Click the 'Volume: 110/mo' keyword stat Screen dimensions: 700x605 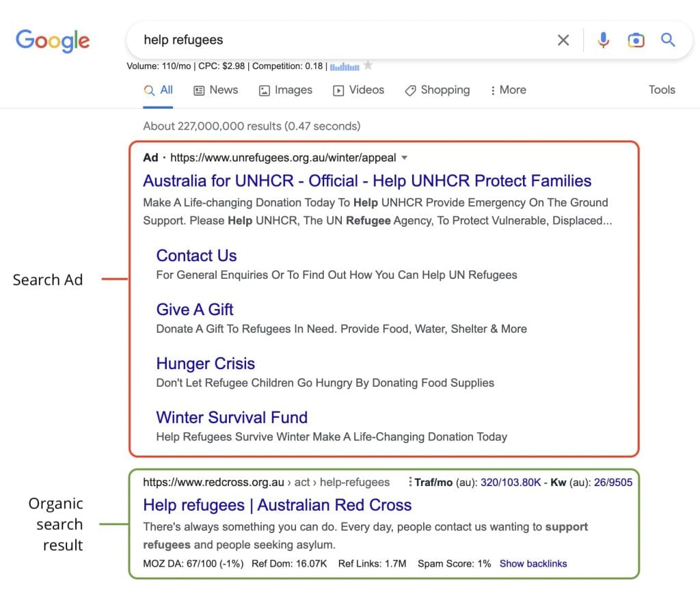(159, 66)
